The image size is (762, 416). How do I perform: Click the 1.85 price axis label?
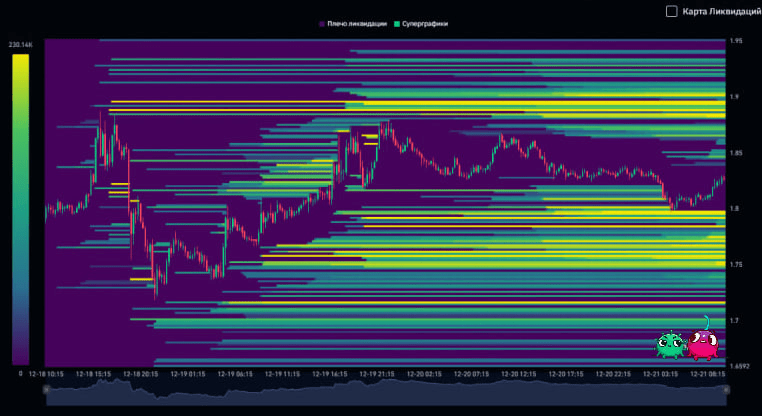(x=737, y=153)
